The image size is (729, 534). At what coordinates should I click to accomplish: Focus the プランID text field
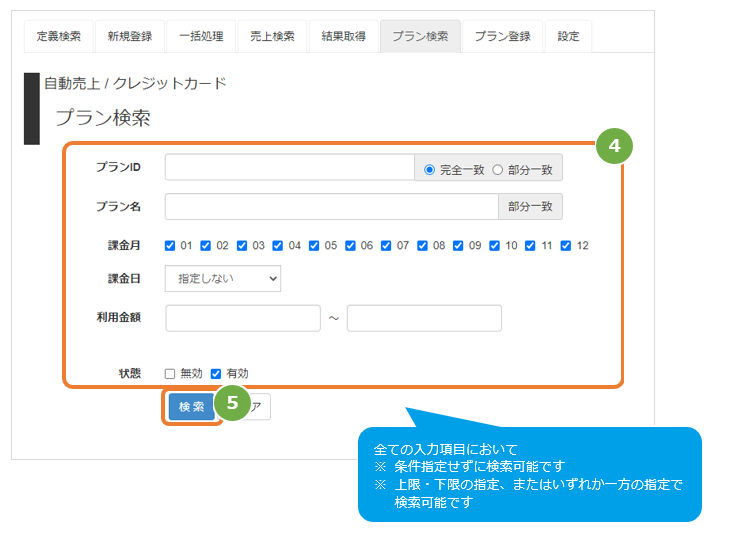coord(290,167)
